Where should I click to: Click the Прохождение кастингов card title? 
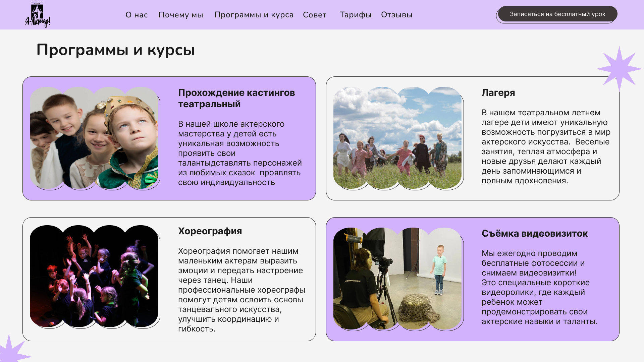click(x=236, y=98)
